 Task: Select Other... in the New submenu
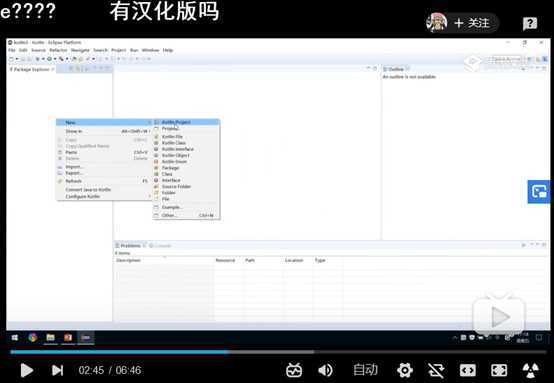click(186, 215)
